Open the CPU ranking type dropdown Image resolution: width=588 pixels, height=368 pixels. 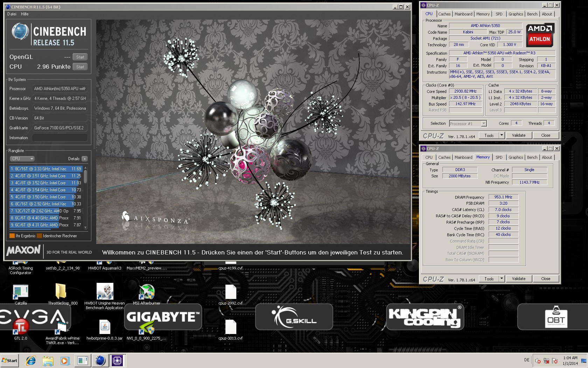(22, 159)
